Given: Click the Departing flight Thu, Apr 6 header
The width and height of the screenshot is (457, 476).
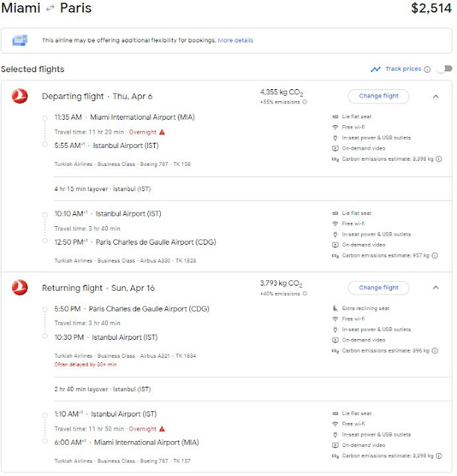Looking at the screenshot, I should (98, 97).
